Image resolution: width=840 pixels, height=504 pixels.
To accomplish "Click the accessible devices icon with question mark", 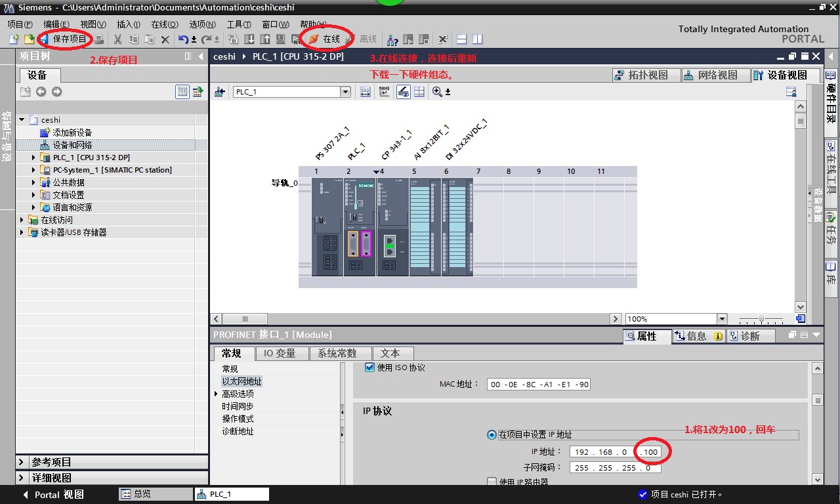I will click(x=392, y=39).
